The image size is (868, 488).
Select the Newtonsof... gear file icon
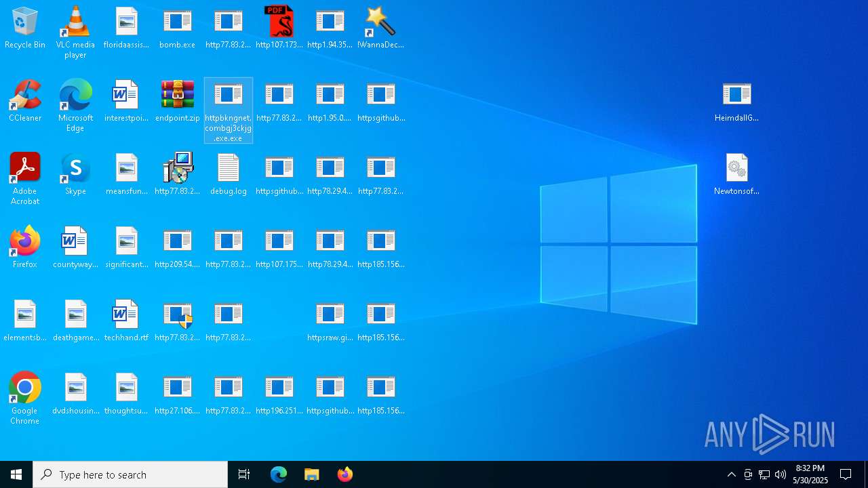(x=737, y=175)
